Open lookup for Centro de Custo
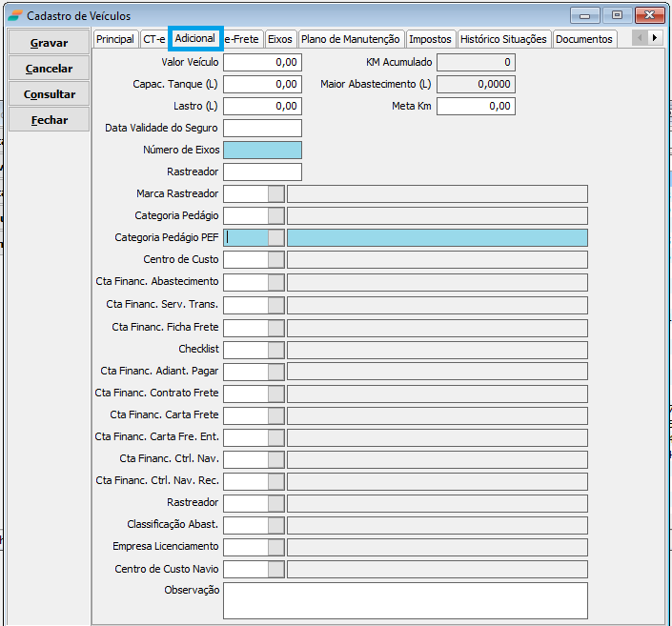This screenshot has height=626, width=672. [276, 259]
